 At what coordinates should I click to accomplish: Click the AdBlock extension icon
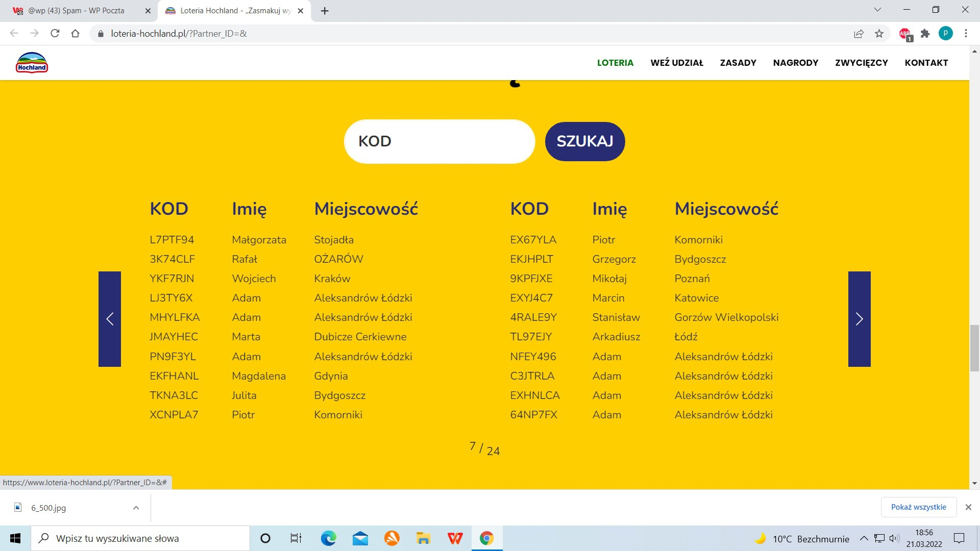905,34
